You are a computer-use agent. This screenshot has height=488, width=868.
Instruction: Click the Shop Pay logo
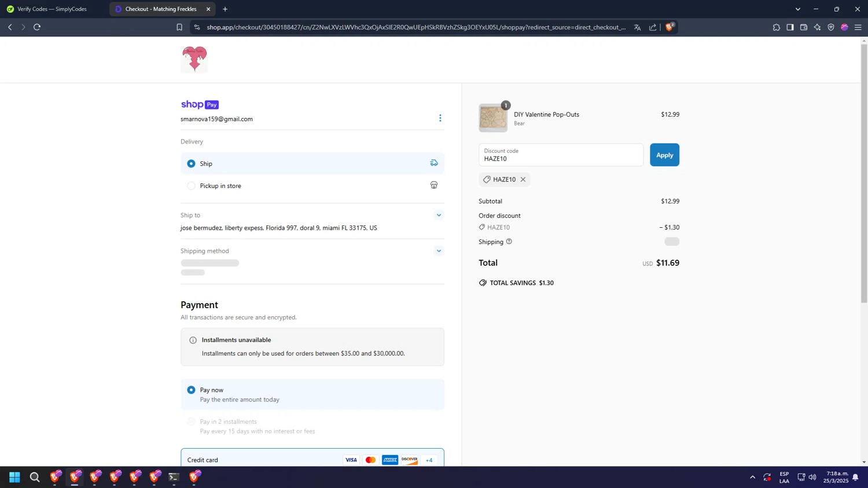[x=200, y=105]
